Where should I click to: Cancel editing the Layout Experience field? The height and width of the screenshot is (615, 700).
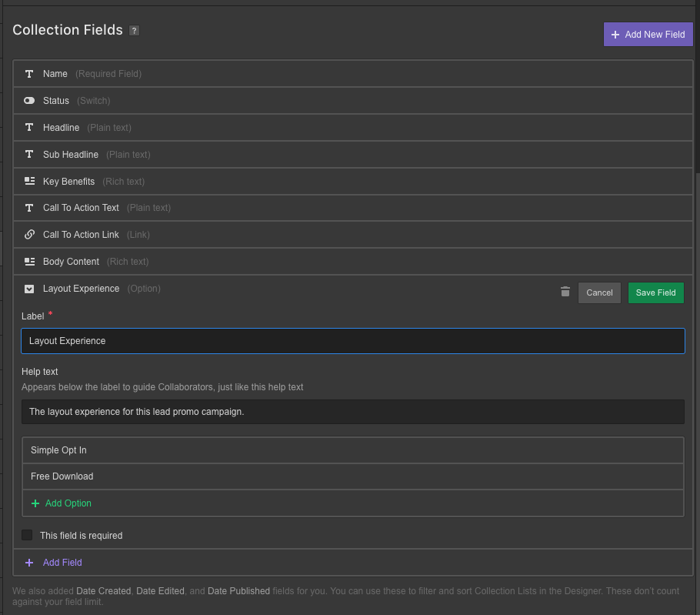pyautogui.click(x=599, y=292)
